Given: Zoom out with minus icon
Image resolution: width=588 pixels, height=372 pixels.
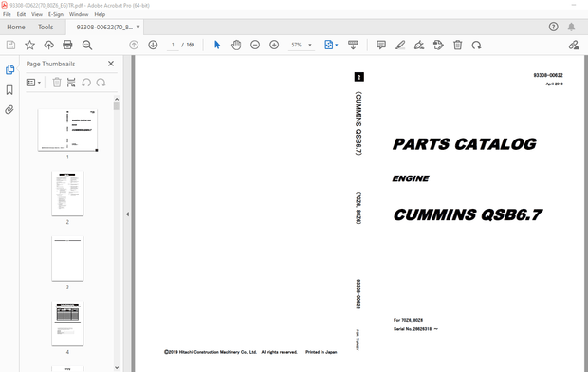Looking at the screenshot, I should tap(255, 45).
